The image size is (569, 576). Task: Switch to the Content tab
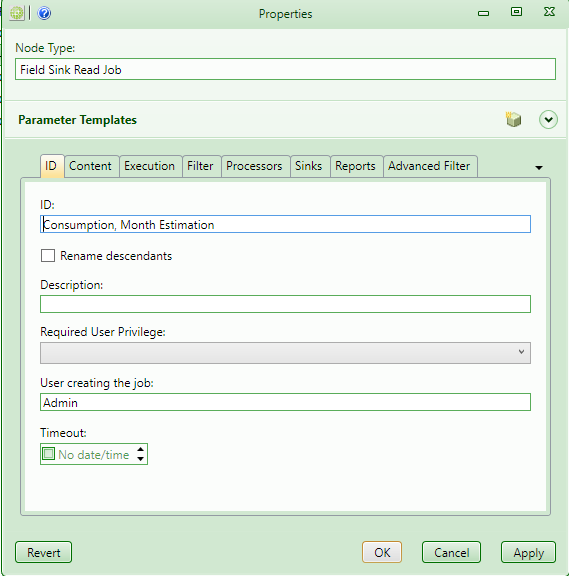tap(90, 166)
